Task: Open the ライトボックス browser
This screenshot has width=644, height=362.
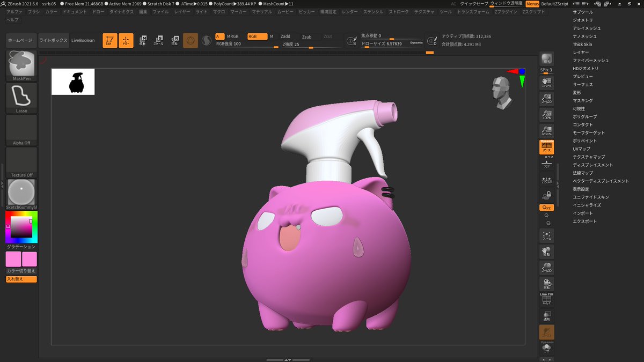Action: (x=54, y=40)
